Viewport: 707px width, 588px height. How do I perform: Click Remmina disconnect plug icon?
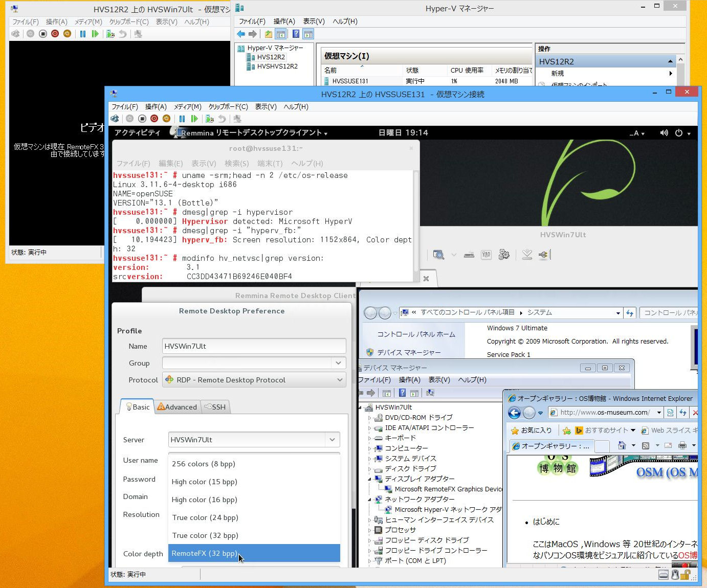[x=544, y=255]
